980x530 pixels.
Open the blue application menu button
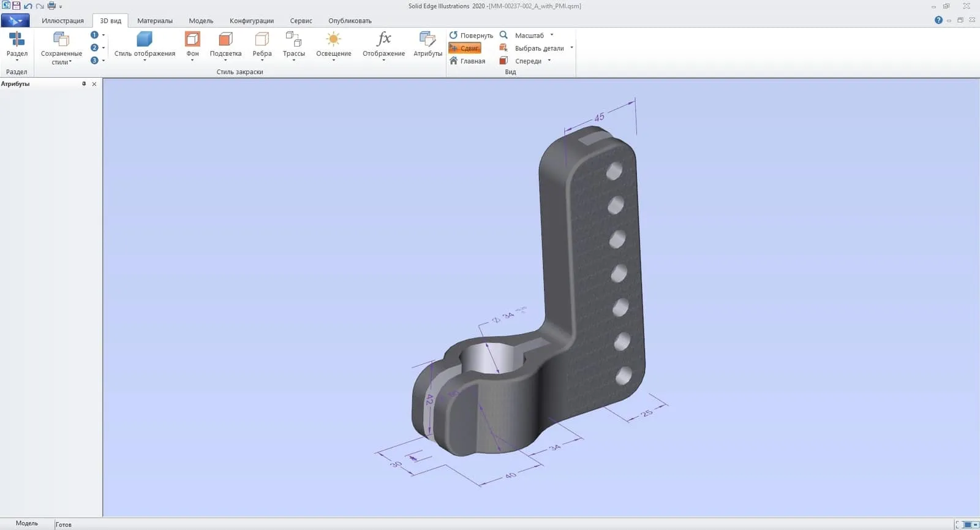[15, 21]
